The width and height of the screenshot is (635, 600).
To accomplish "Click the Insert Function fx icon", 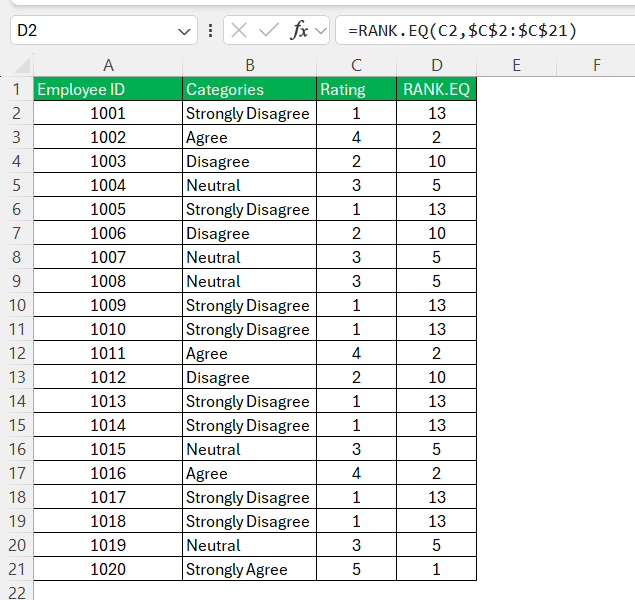I will point(299,30).
